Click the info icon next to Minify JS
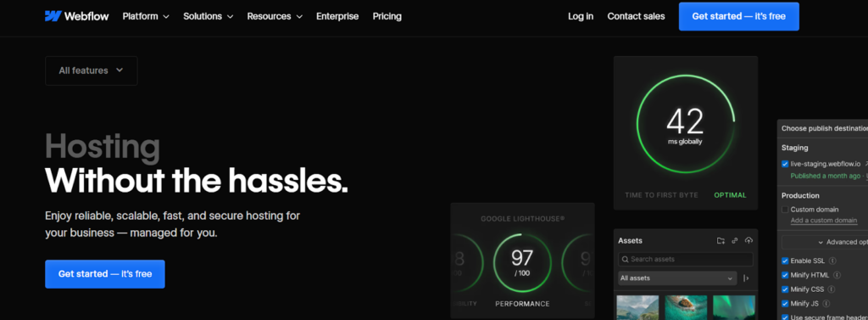 [826, 303]
